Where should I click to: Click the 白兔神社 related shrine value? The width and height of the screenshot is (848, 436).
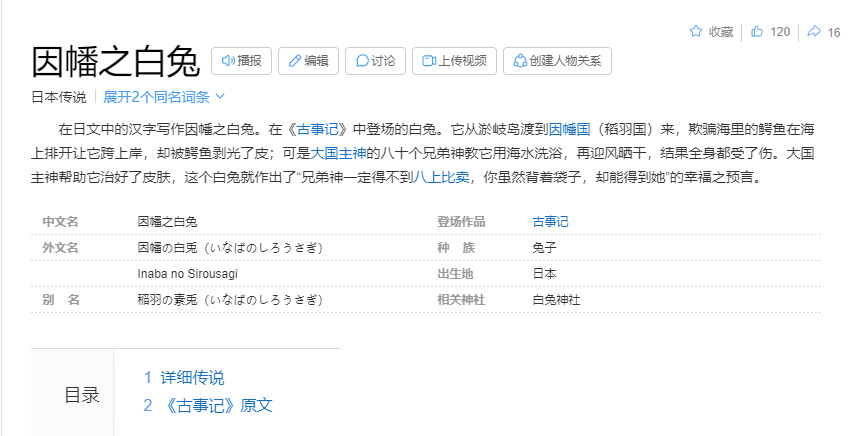click(x=556, y=299)
